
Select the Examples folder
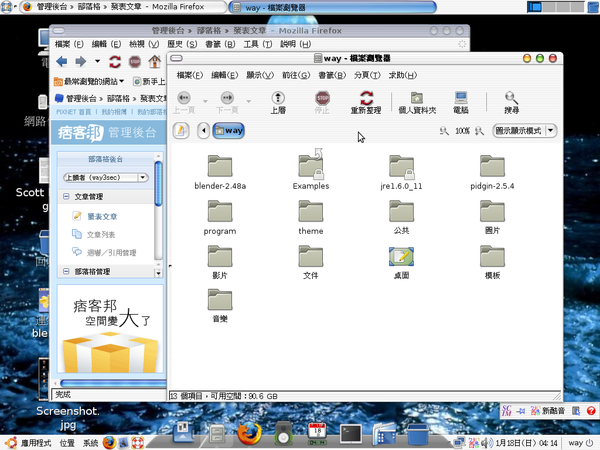(x=311, y=170)
